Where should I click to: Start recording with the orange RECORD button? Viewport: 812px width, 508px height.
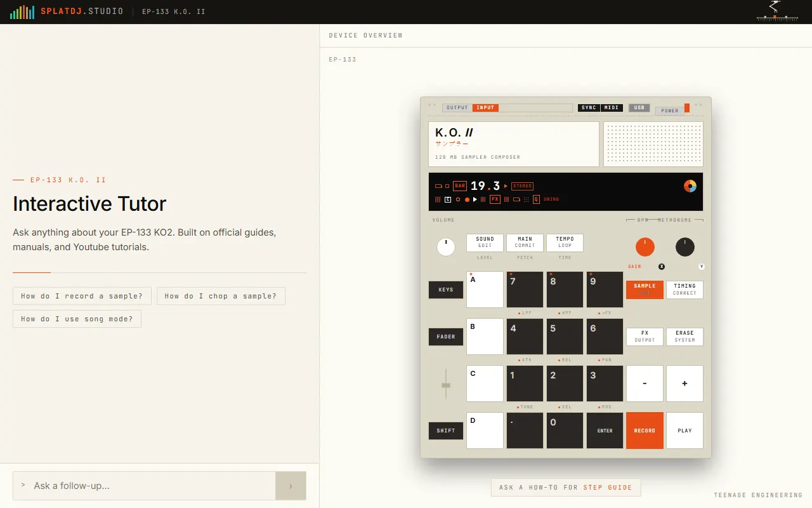645,431
